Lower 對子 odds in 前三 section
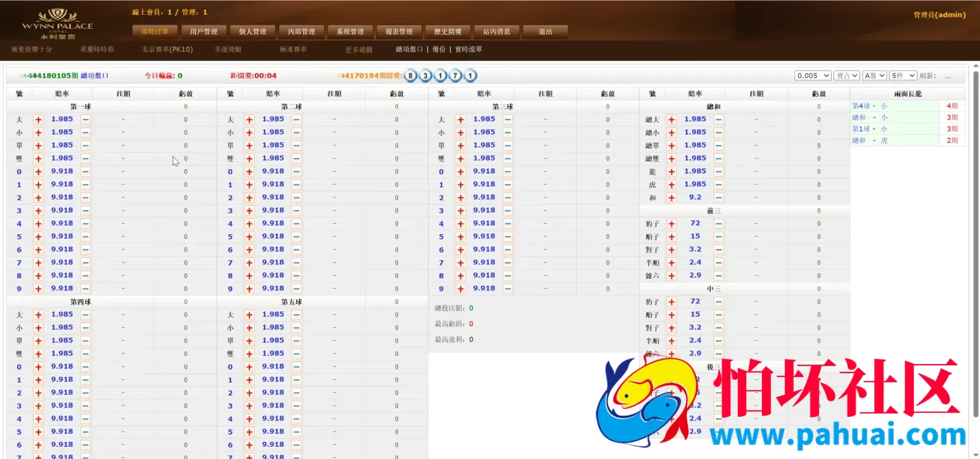Image resolution: width=980 pixels, height=459 pixels. [x=718, y=250]
